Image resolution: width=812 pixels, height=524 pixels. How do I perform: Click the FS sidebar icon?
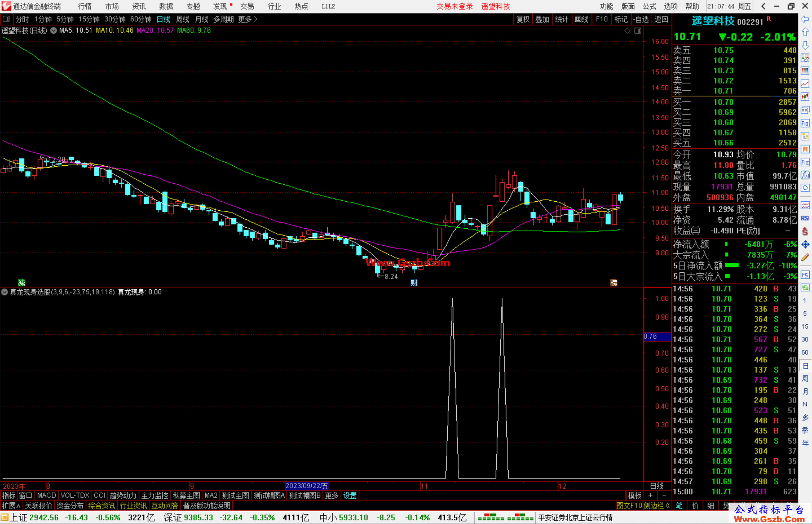pyautogui.click(x=805, y=275)
